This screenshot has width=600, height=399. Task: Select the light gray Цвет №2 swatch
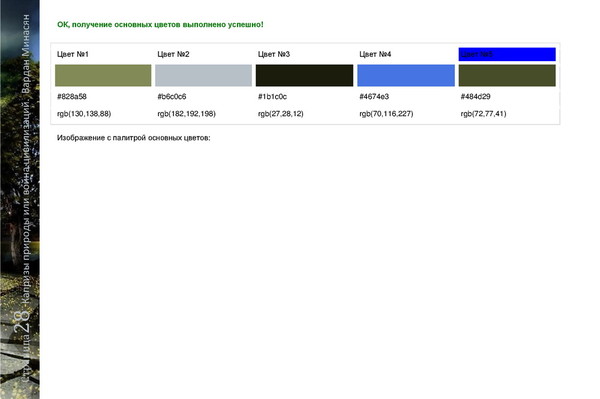(x=204, y=75)
